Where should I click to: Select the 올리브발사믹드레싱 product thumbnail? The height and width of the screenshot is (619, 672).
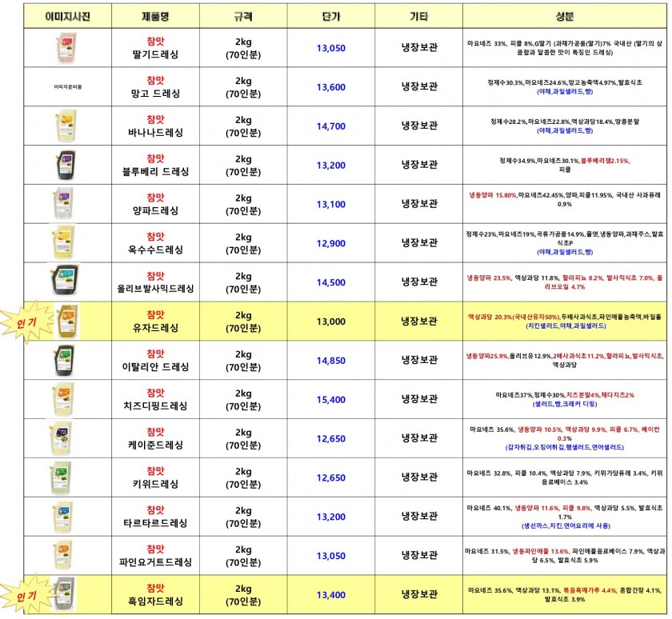pyautogui.click(x=66, y=282)
